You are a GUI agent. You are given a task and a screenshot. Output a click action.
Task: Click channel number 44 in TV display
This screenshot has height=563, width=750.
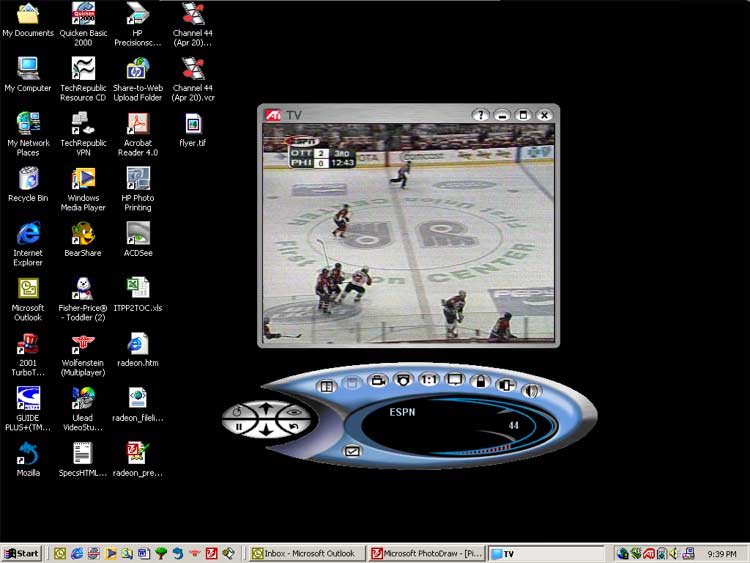pyautogui.click(x=513, y=425)
